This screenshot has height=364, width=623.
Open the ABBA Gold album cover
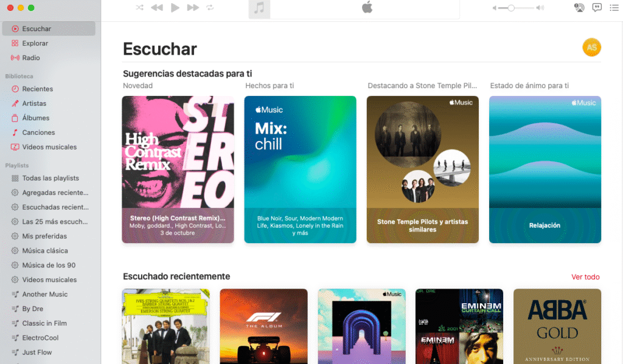pyautogui.click(x=557, y=326)
